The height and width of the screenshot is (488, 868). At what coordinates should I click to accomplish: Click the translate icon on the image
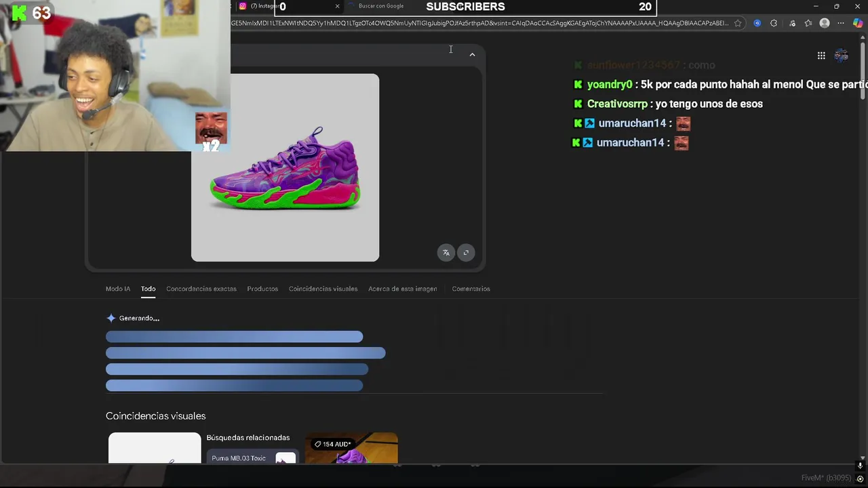point(446,253)
